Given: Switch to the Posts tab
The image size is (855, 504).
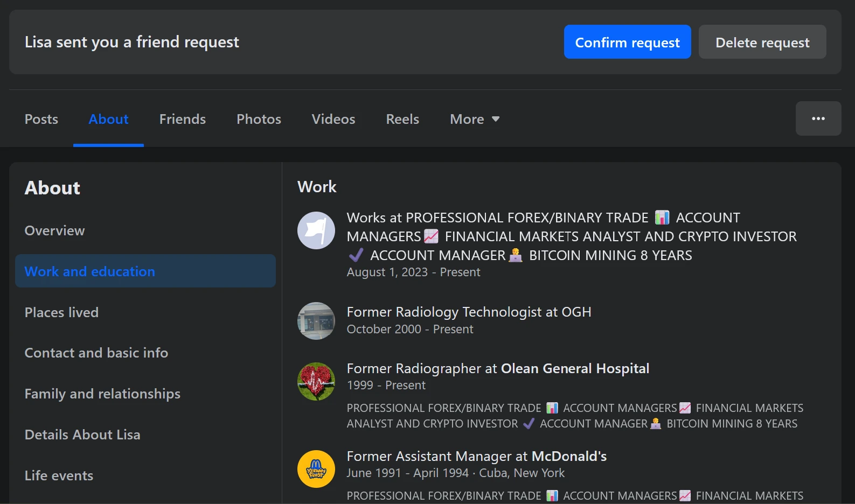Looking at the screenshot, I should coord(41,119).
